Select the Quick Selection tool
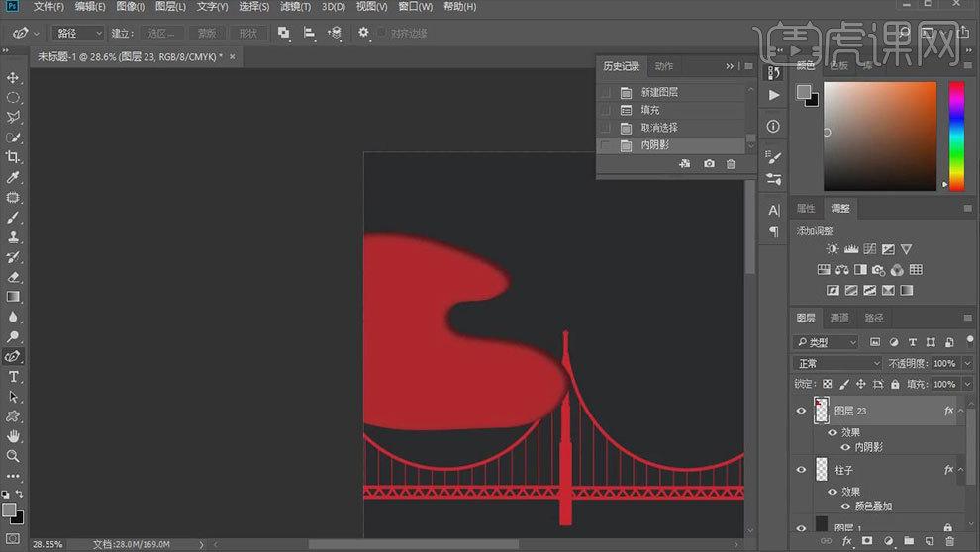 pyautogui.click(x=13, y=138)
